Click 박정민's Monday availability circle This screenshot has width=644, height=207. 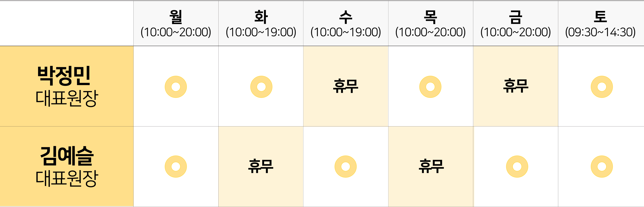[176, 87]
